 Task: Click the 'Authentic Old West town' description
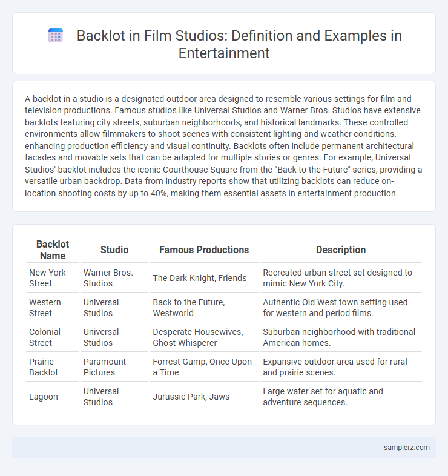[341, 308]
